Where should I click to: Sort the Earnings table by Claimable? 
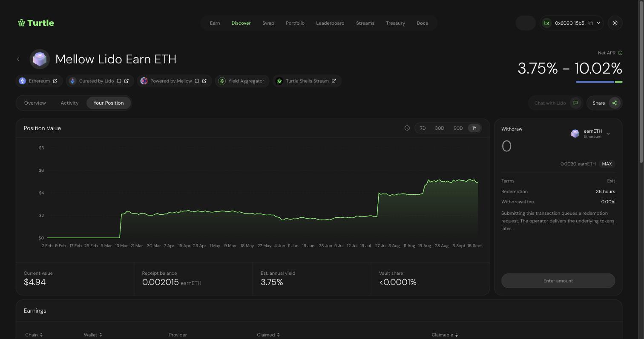pyautogui.click(x=445, y=335)
